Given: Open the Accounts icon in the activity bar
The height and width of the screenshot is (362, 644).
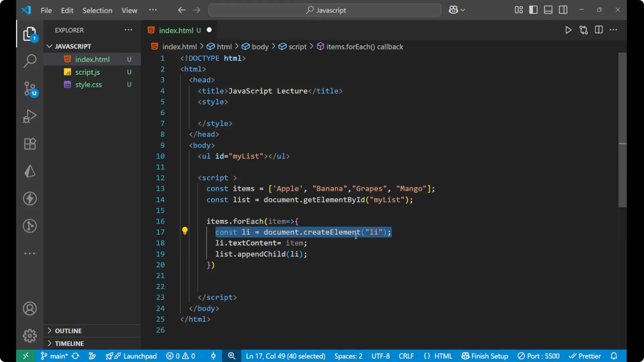Looking at the screenshot, I should (30, 308).
